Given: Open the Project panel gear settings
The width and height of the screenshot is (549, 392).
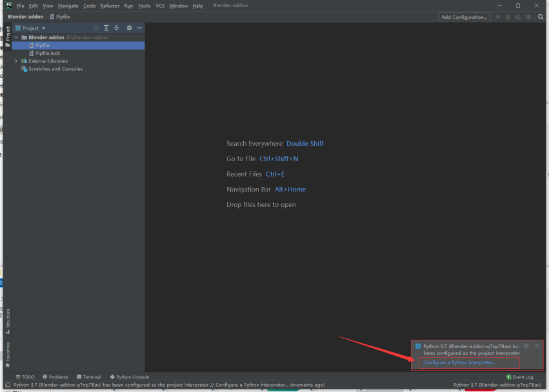Looking at the screenshot, I should tap(129, 28).
